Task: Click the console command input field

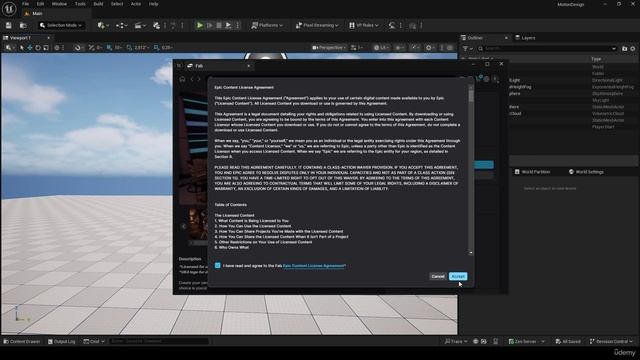Action: click(x=159, y=342)
